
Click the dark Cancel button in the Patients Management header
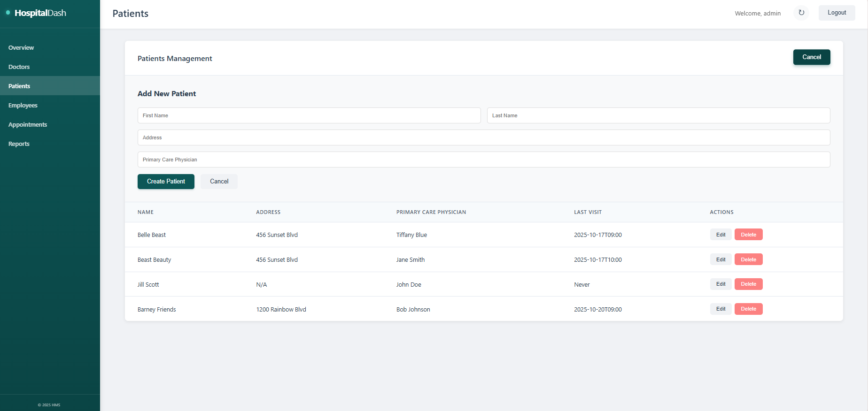tap(812, 57)
